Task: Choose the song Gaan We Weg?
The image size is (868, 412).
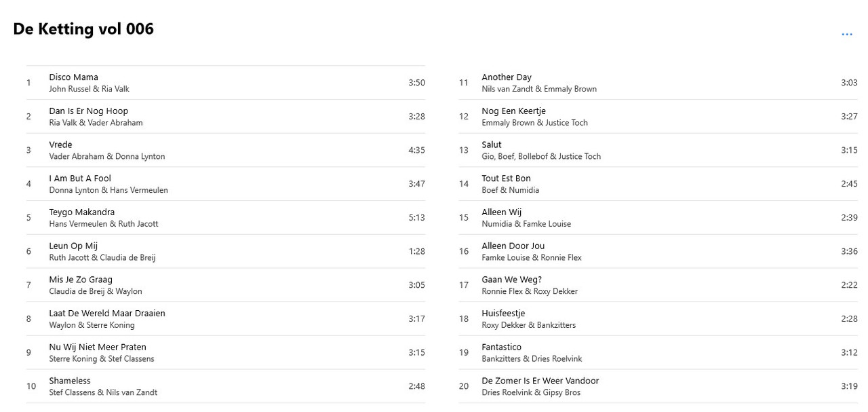Action: tap(658, 285)
